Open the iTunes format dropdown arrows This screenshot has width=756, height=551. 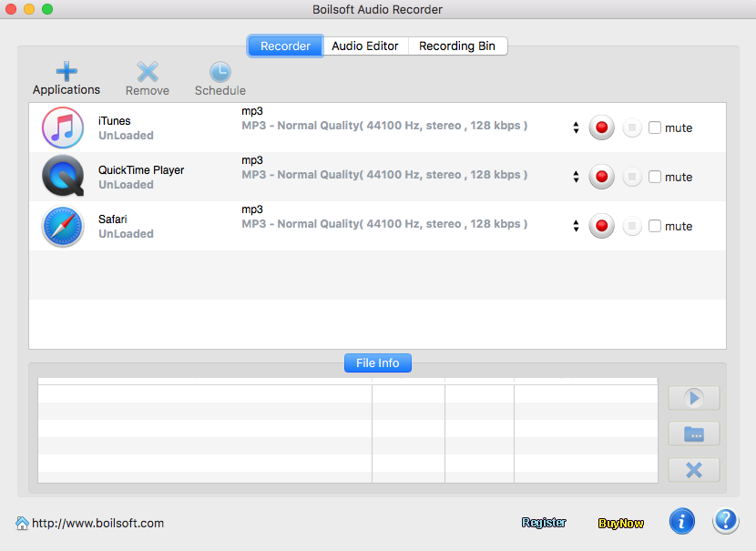[x=577, y=128]
